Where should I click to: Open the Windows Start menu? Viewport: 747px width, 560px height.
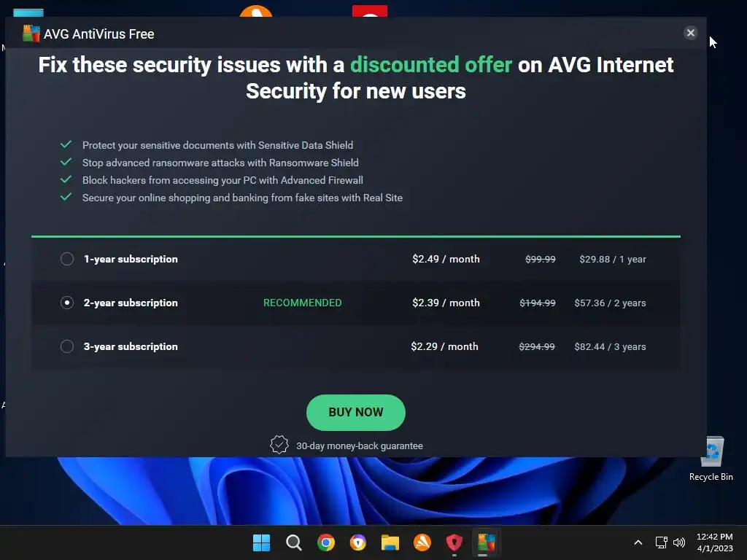(261, 542)
